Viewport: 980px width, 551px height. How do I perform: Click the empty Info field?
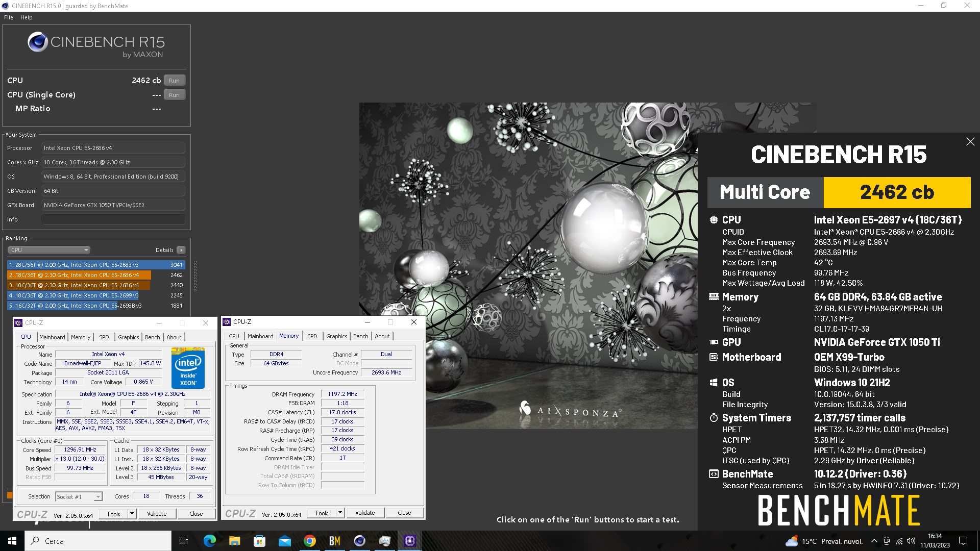coord(113,219)
